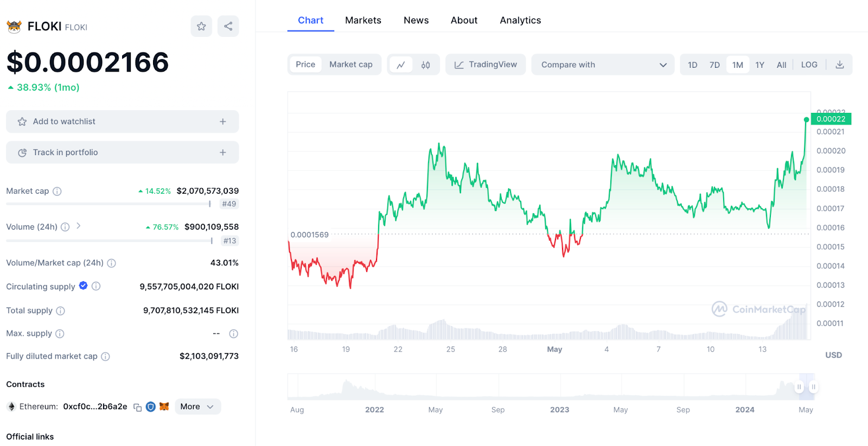868x446 pixels.
Task: Click the 9,707,810,532,145 FLOKI total supply
Action: pos(191,311)
